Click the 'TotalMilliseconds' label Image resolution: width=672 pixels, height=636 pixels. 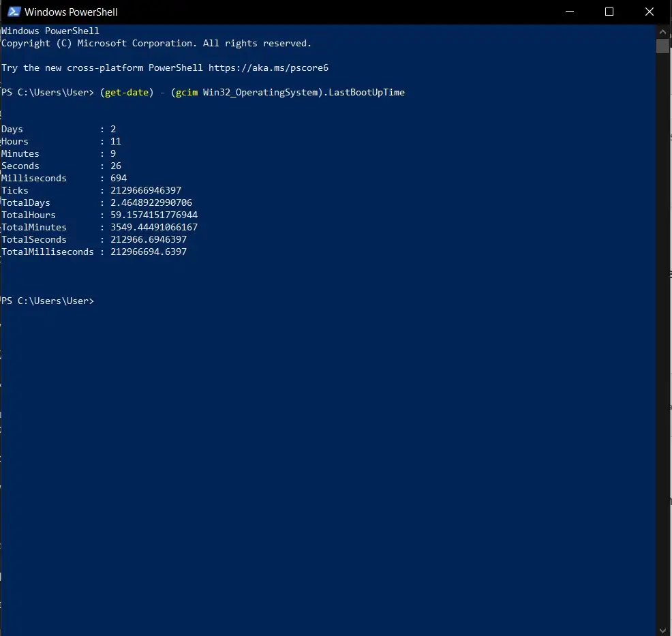click(48, 252)
